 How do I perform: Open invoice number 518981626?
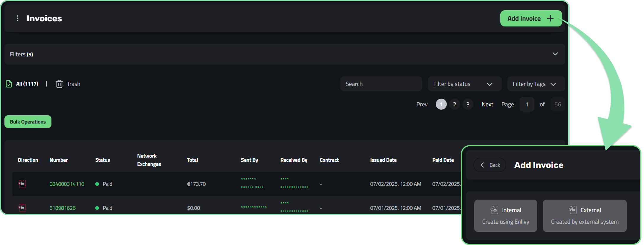point(62,208)
